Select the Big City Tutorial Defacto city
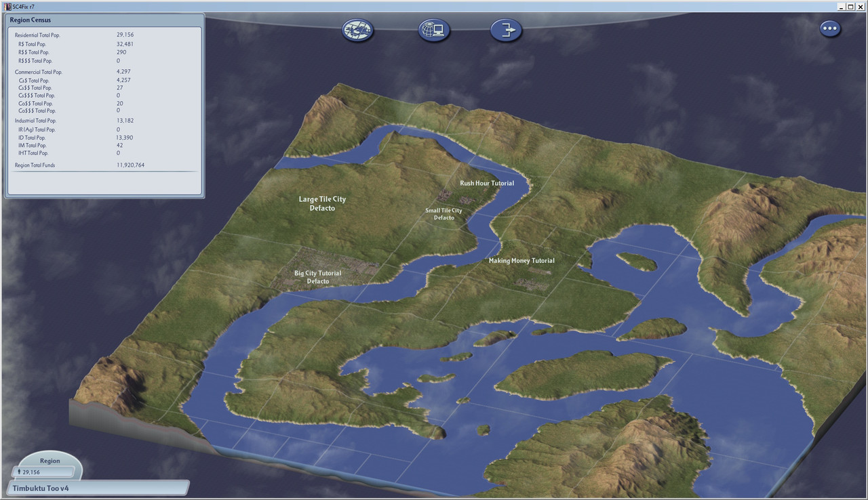This screenshot has height=500, width=868. (x=317, y=277)
